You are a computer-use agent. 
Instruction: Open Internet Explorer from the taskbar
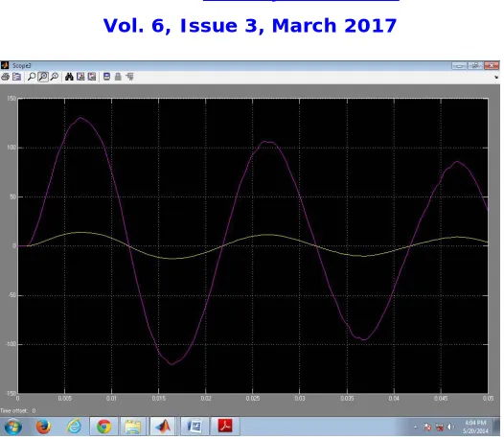pyautogui.click(x=74, y=427)
